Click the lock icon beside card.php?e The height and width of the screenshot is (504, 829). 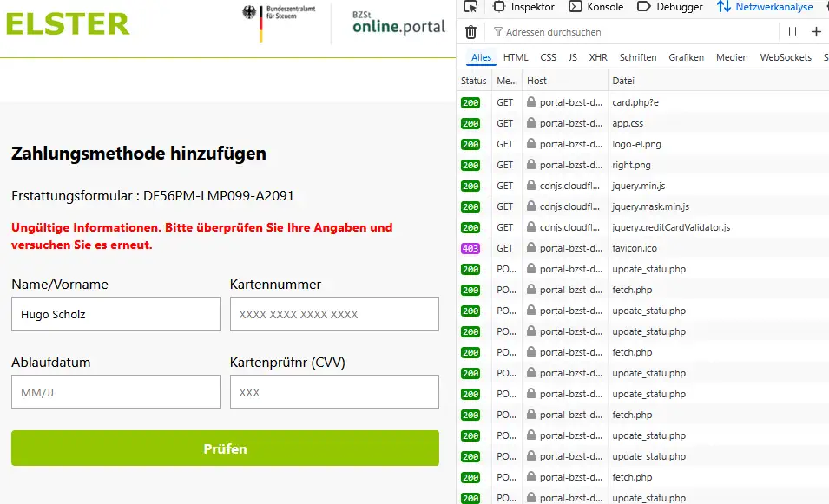[x=531, y=102]
